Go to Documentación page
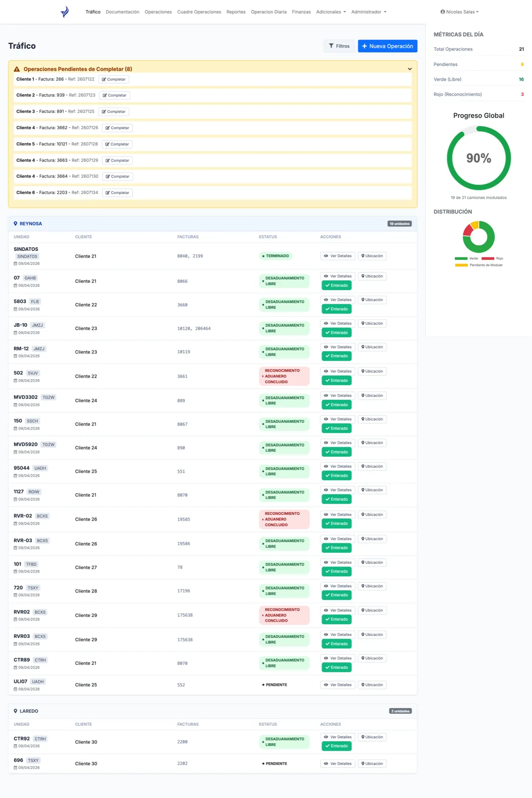The height and width of the screenshot is (798, 532). [123, 12]
